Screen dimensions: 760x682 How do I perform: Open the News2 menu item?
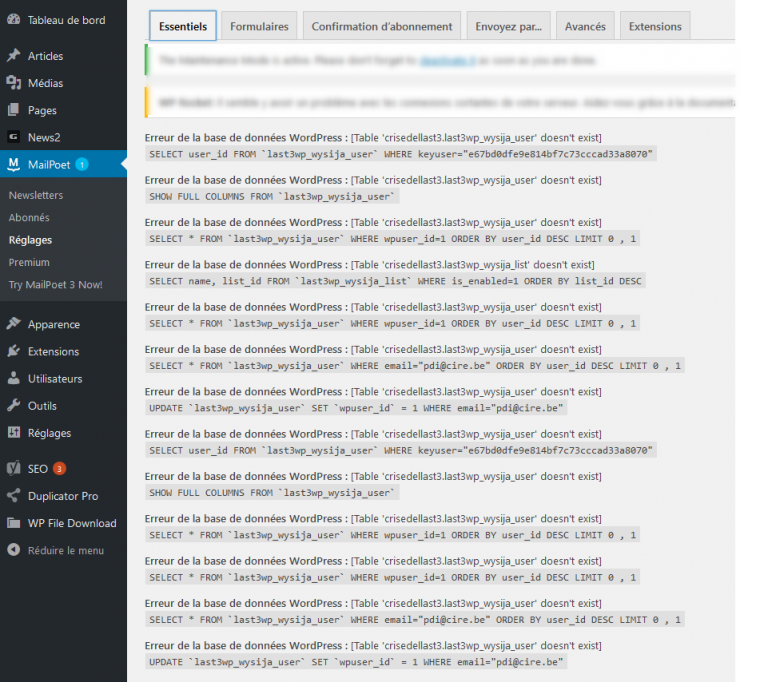tap(44, 137)
